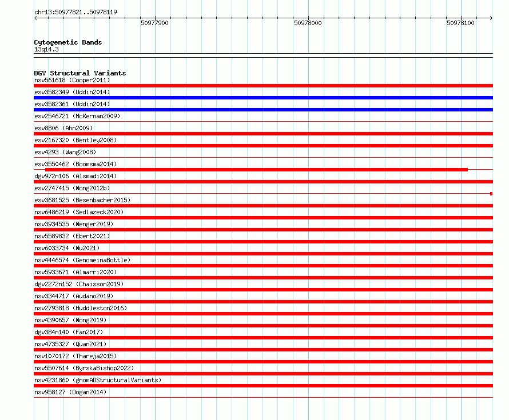Click the red bar under nsv4231860 (gnomADStructuralVariants)
The image size is (509, 420).
click(x=263, y=386)
